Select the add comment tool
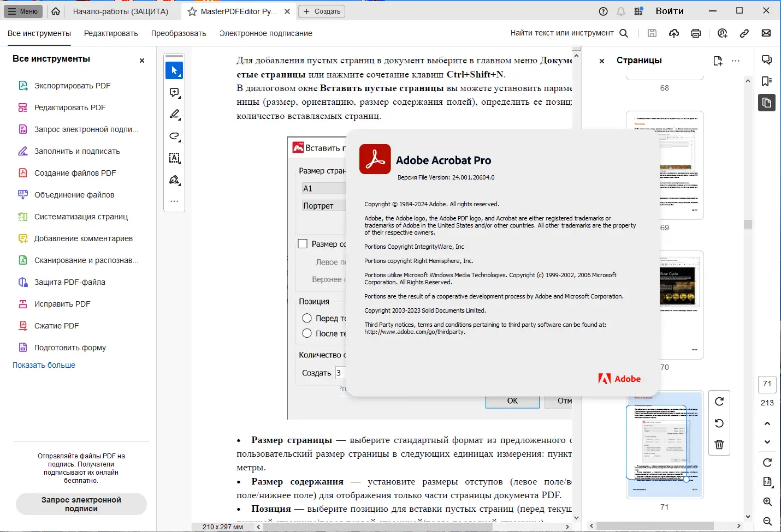This screenshot has width=781, height=532. (x=174, y=92)
